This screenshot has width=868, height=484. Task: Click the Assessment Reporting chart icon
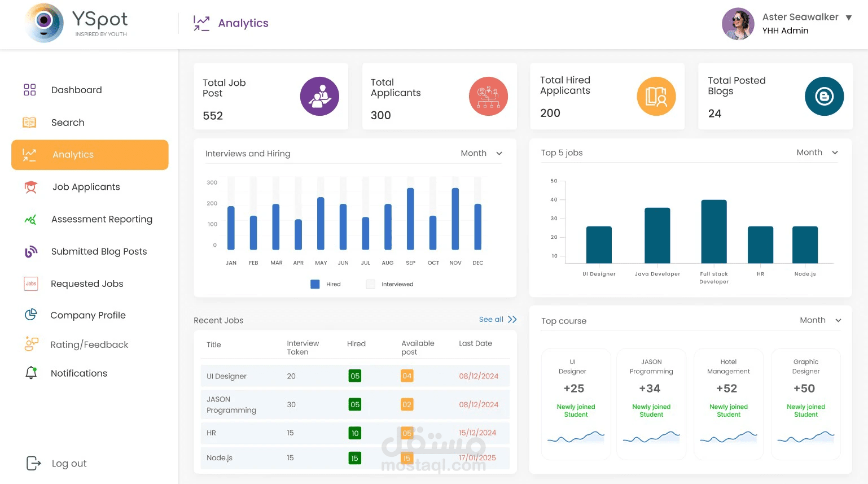30,219
